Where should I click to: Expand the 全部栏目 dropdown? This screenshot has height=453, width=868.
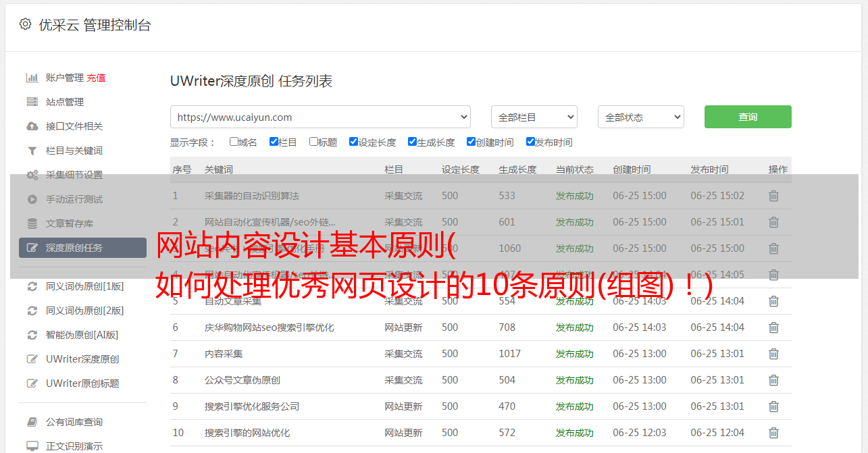pyautogui.click(x=534, y=117)
